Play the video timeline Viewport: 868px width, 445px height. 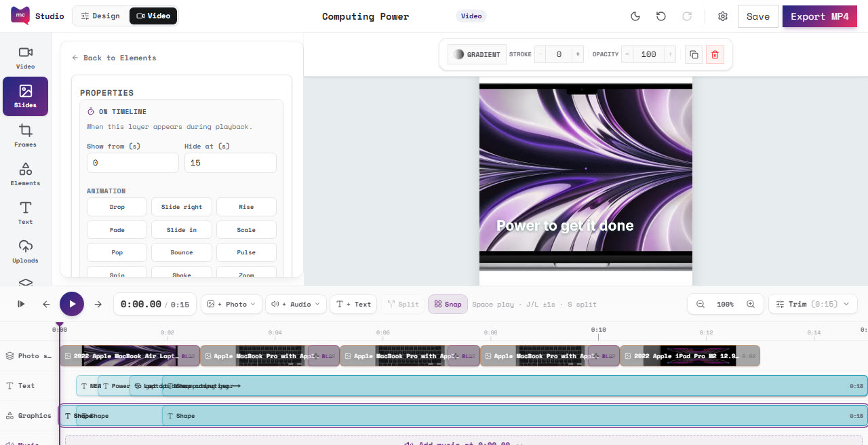click(x=72, y=304)
